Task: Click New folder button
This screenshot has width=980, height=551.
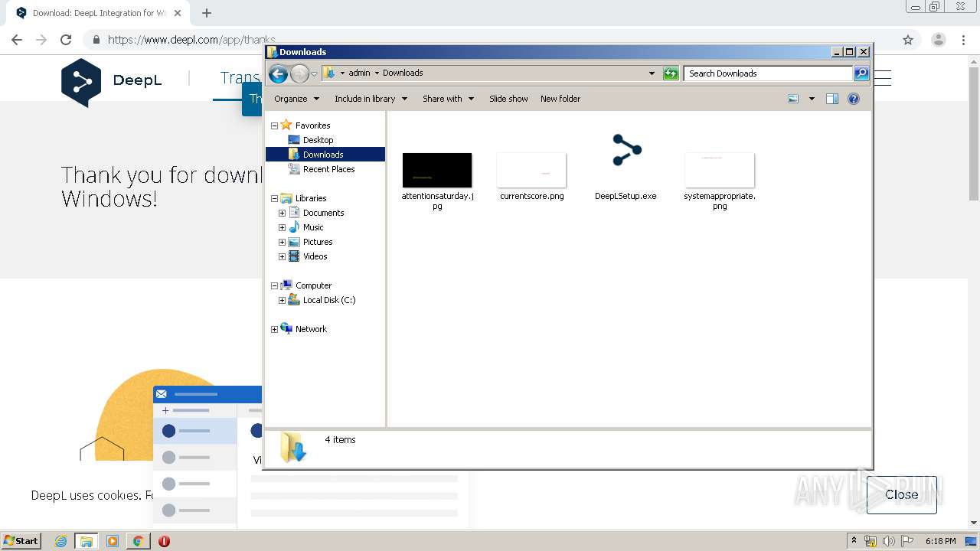Action: point(560,99)
